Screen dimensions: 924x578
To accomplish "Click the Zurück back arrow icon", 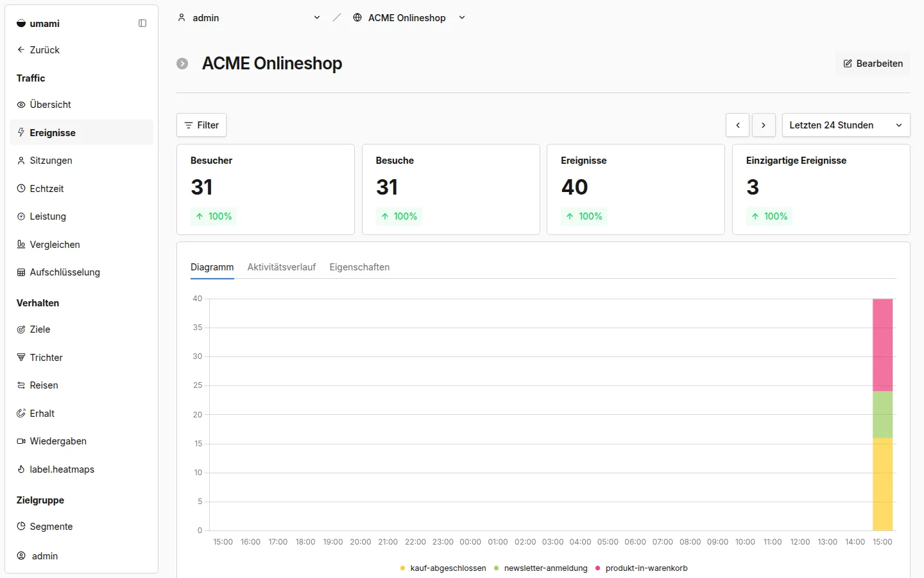I will click(x=21, y=49).
